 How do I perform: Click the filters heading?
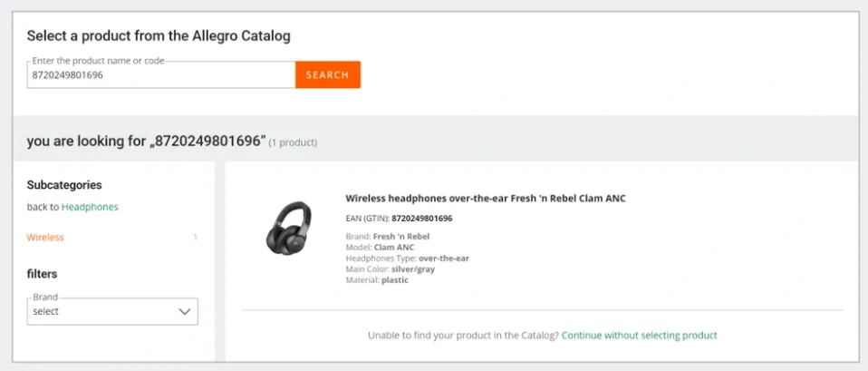[43, 273]
